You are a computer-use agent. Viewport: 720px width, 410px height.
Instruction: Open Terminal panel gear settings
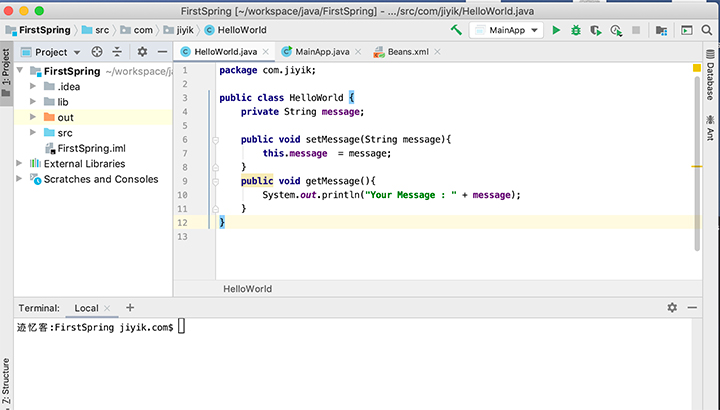[x=672, y=308]
